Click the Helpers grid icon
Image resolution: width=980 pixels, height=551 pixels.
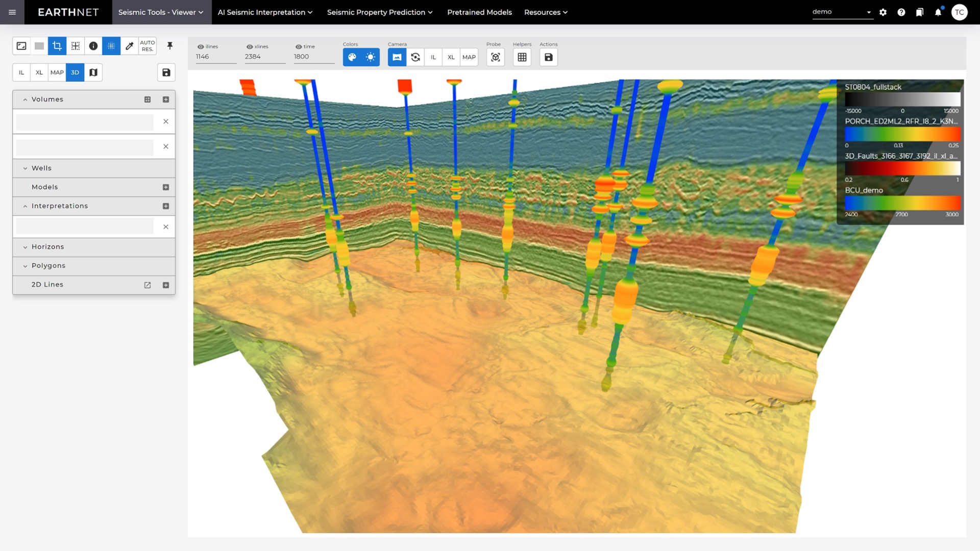coord(522,57)
